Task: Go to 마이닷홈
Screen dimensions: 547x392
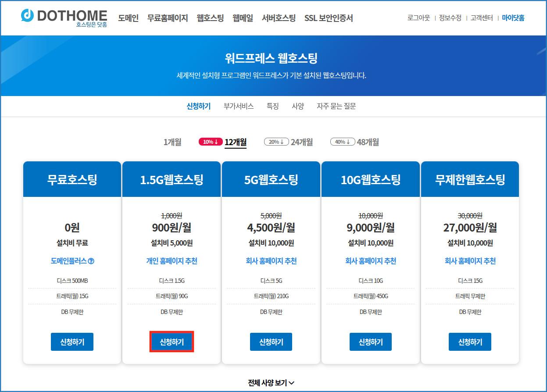Action: coord(513,18)
